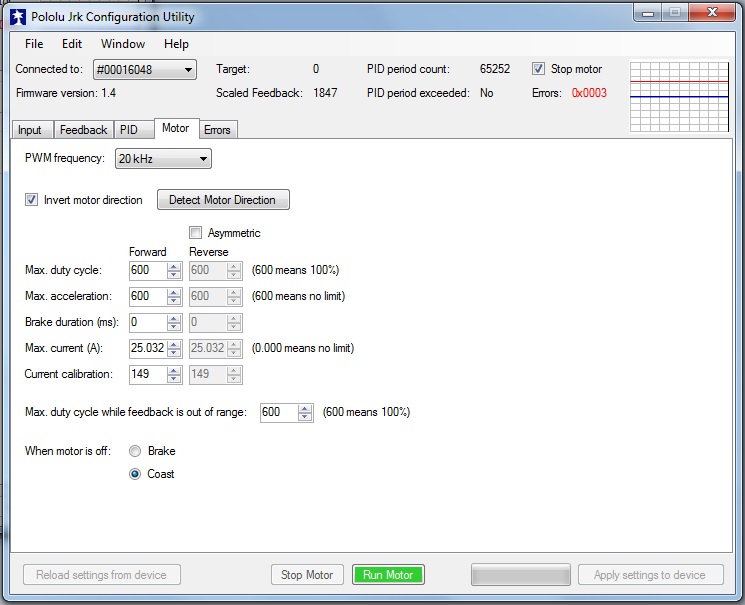
Task: Switch to the Feedback tab
Action: tap(83, 130)
